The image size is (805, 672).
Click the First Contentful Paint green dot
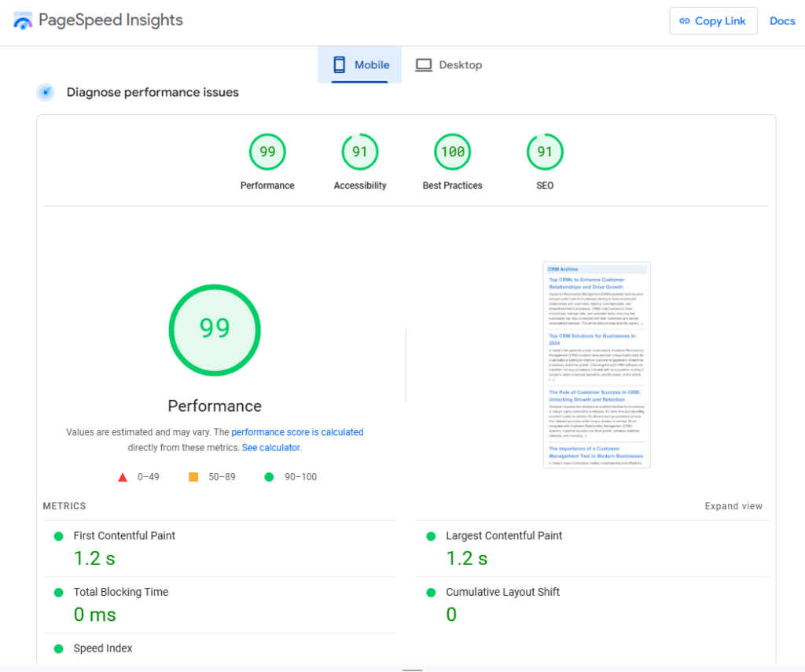click(x=58, y=537)
